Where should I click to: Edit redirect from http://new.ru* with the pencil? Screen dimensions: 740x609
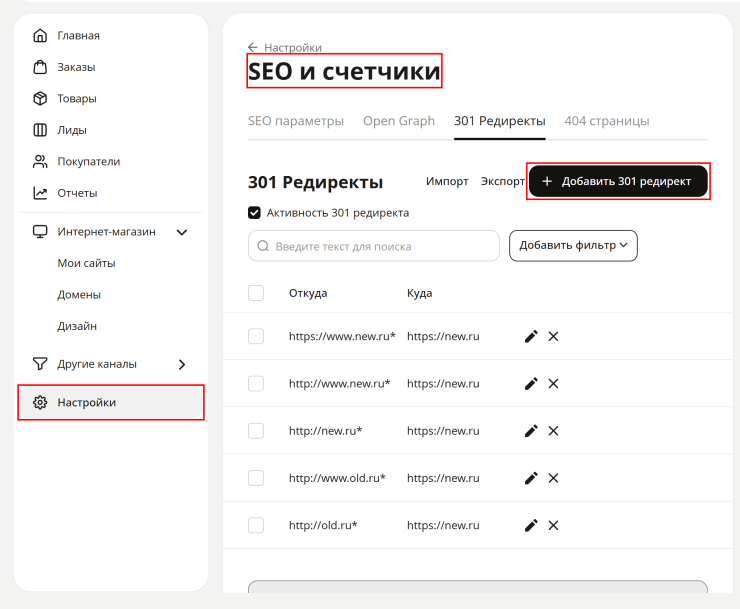pyautogui.click(x=531, y=431)
